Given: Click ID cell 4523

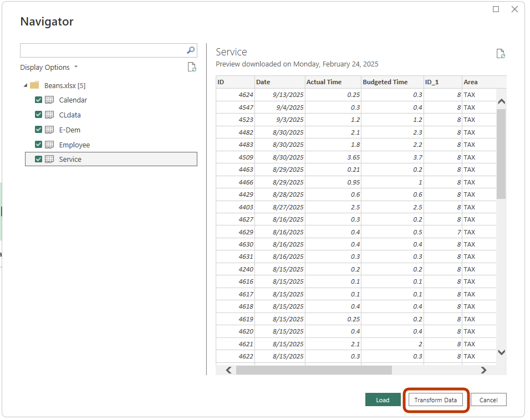Looking at the screenshot, I should pos(235,120).
